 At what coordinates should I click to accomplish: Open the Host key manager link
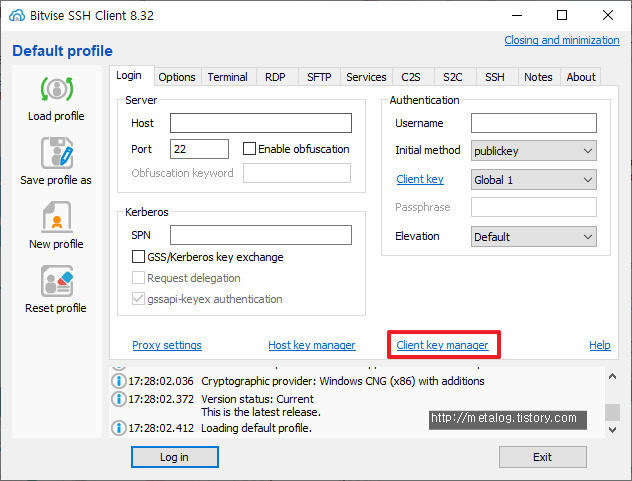point(312,345)
